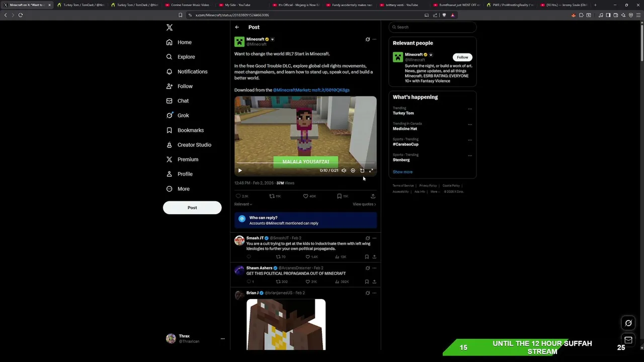The height and width of the screenshot is (362, 644).
Task: Click the browser address bar URL
Action: (x=232, y=15)
